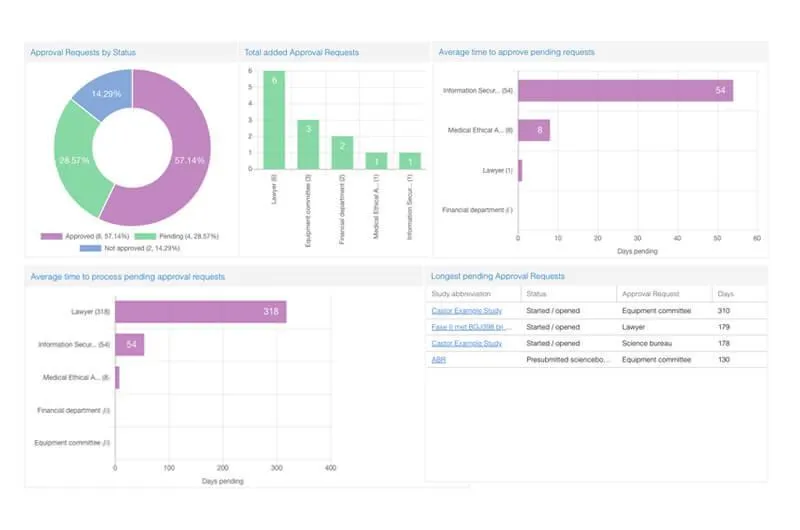The height and width of the screenshot is (530, 800).
Task: Click the Lawyer 318 days pending bar
Action: point(201,312)
